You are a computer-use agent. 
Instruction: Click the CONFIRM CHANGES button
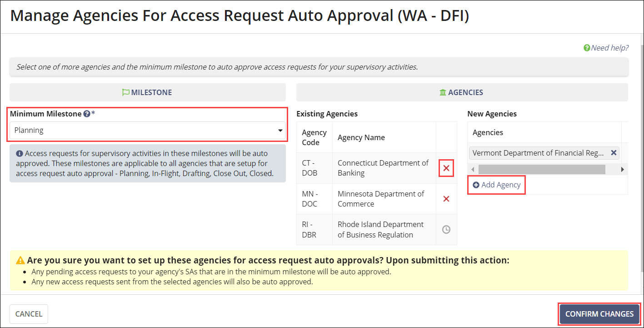pyautogui.click(x=599, y=314)
